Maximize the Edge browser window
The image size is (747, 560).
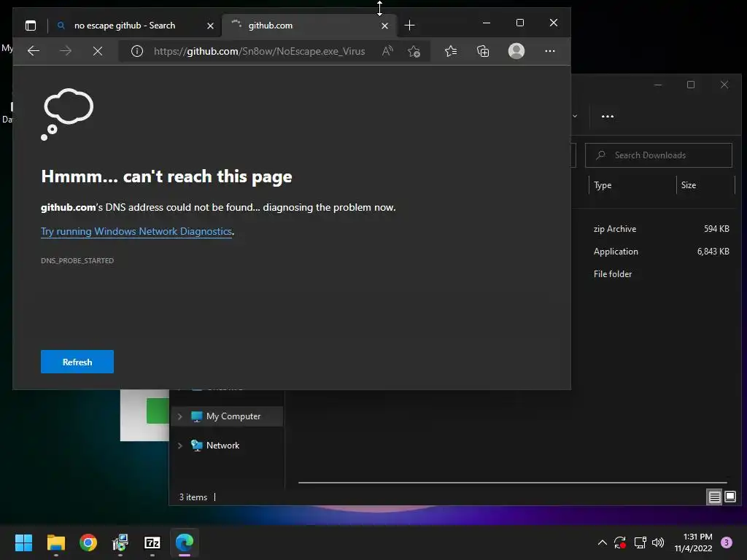519,23
